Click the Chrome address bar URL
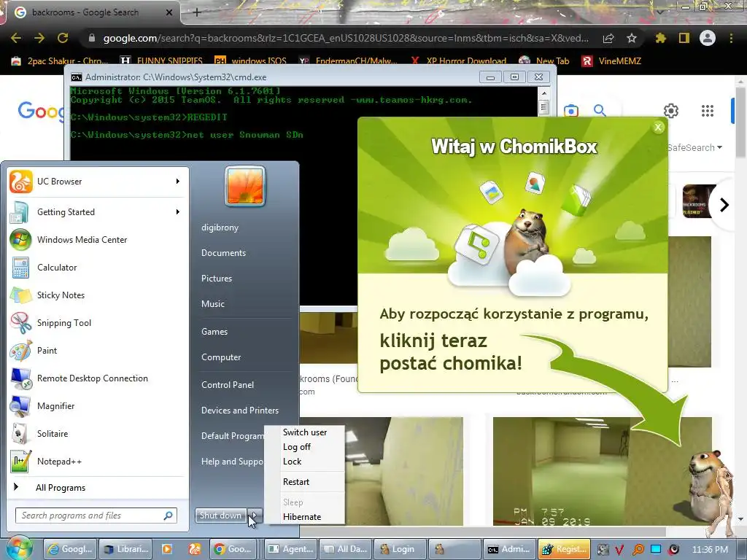747x560 pixels. click(x=346, y=38)
